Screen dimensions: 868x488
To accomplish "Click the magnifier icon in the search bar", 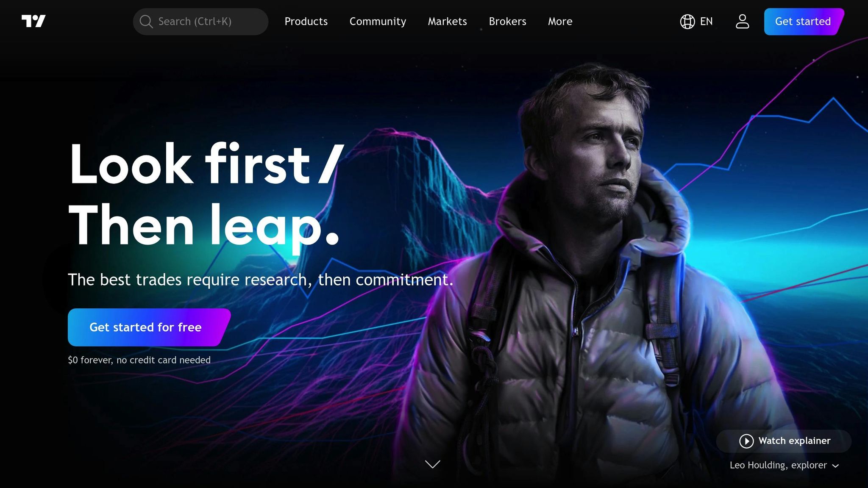I will [x=146, y=22].
